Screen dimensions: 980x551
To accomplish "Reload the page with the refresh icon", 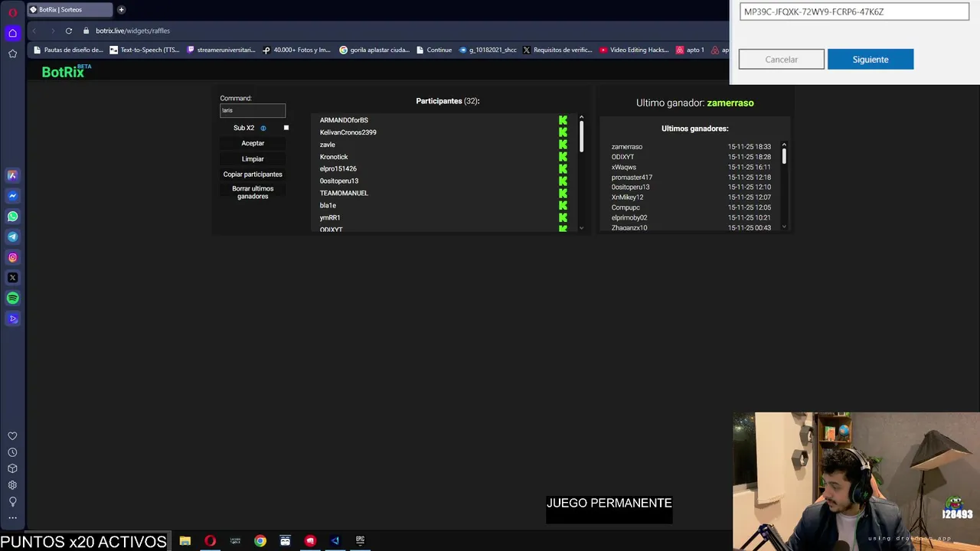I will click(68, 31).
